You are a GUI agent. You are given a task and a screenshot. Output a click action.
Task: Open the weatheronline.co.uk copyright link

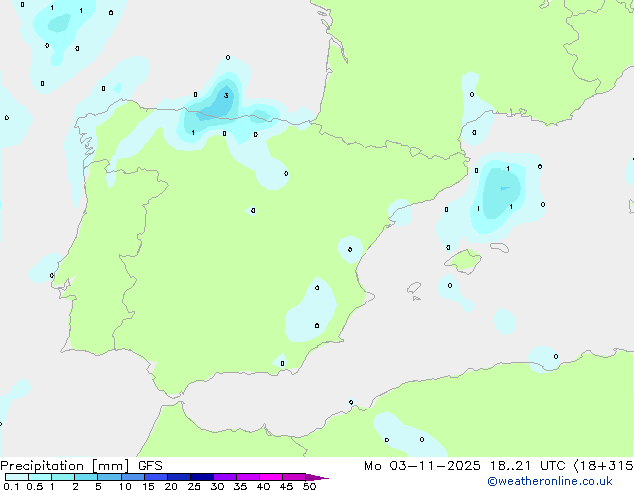click(550, 481)
